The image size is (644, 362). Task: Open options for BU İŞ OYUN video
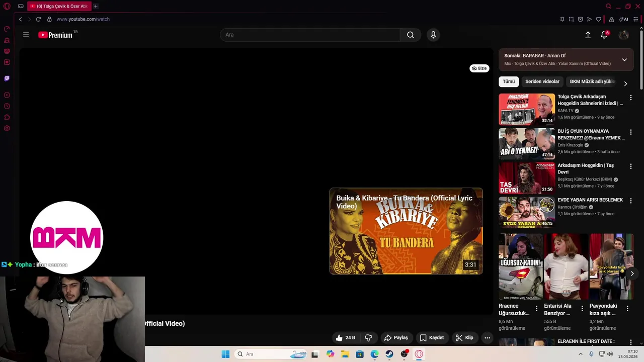coord(631,132)
